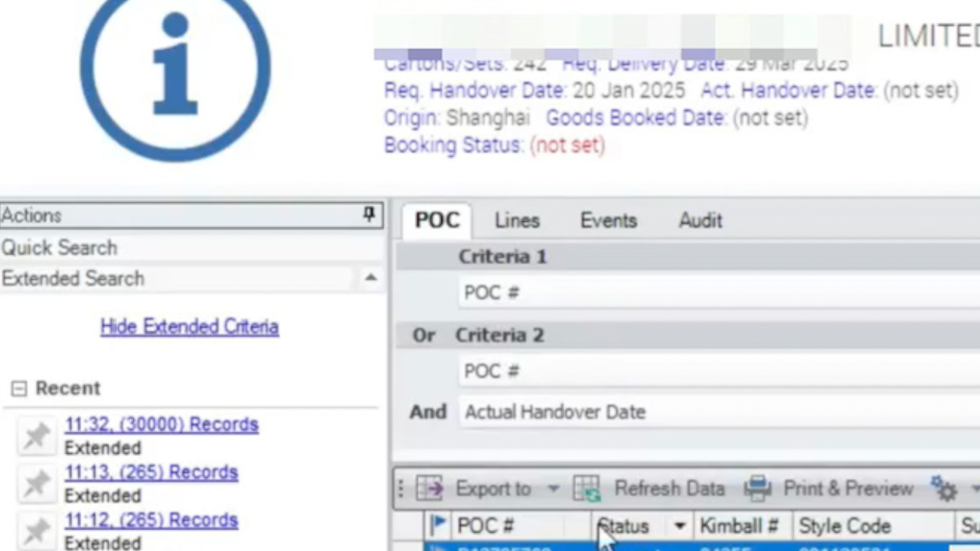Open the gear settings icon in toolbar

pyautogui.click(x=944, y=488)
